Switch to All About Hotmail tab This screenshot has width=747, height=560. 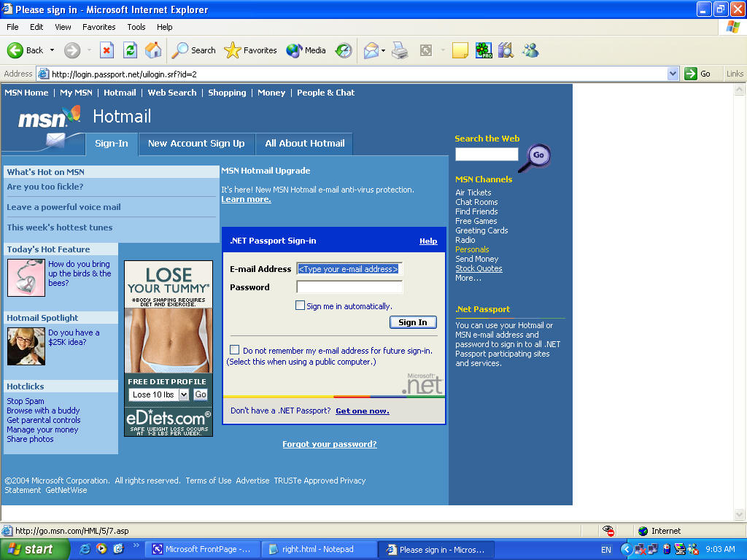click(305, 144)
